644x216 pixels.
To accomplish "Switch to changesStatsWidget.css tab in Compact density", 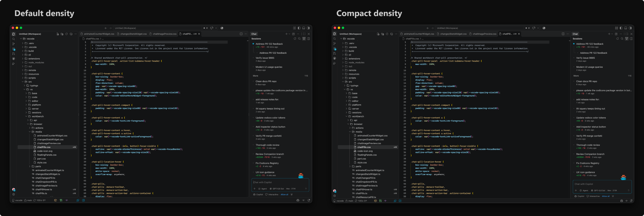I will coord(452,34).
